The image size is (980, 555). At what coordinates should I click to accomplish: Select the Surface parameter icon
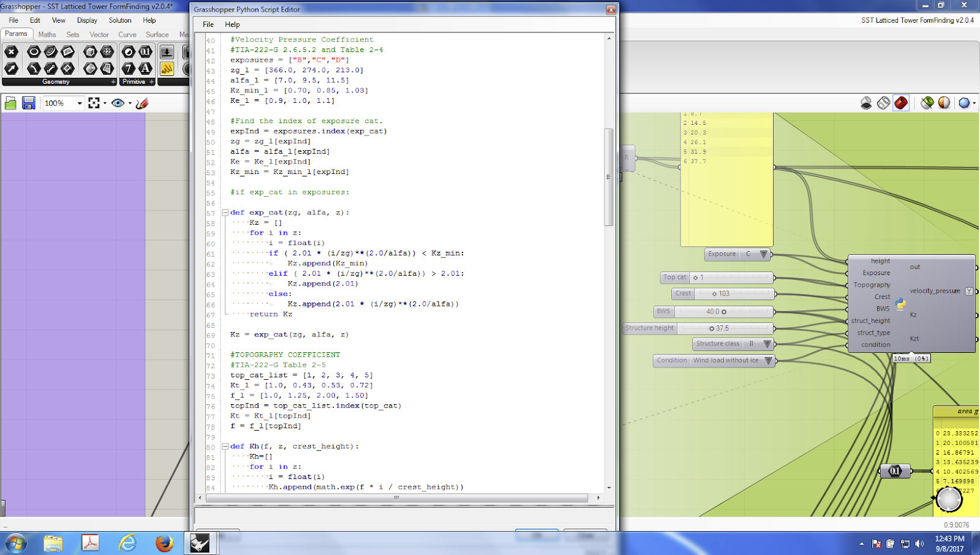(x=107, y=68)
